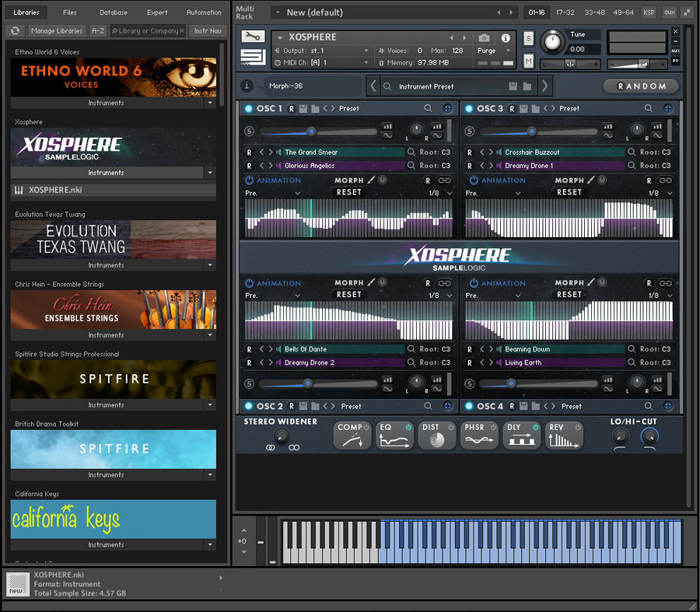Open the camera snapshot view
Viewport: 700px width, 612px height.
point(484,38)
